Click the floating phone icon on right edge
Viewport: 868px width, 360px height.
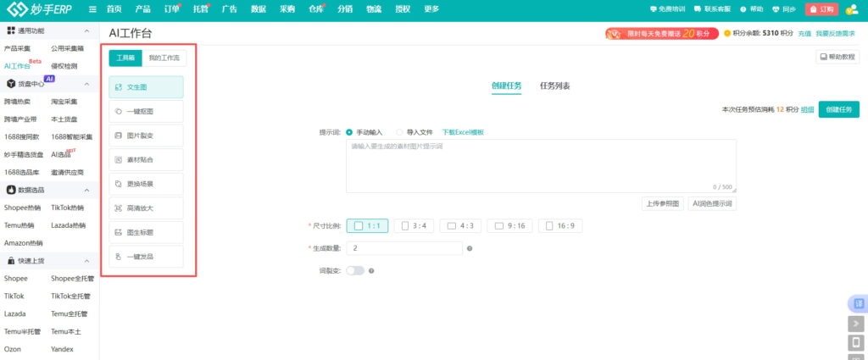point(856,342)
